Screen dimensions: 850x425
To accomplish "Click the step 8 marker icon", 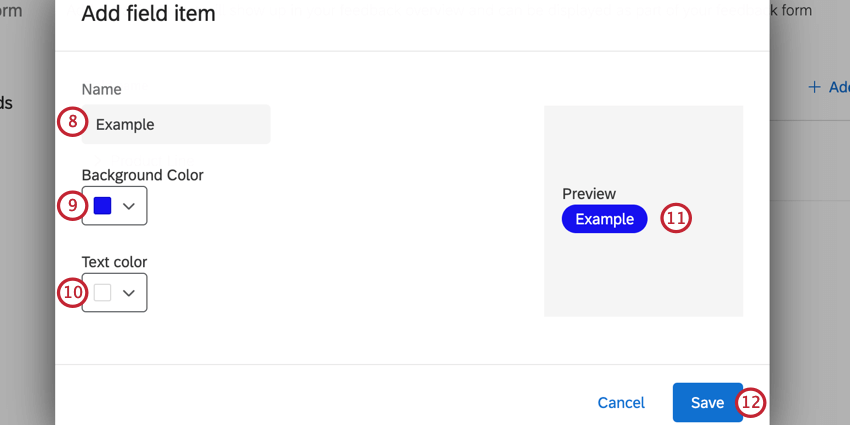I will click(x=71, y=123).
